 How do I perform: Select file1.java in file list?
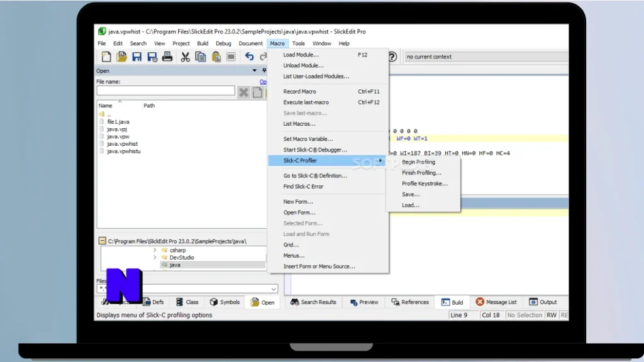(x=118, y=122)
